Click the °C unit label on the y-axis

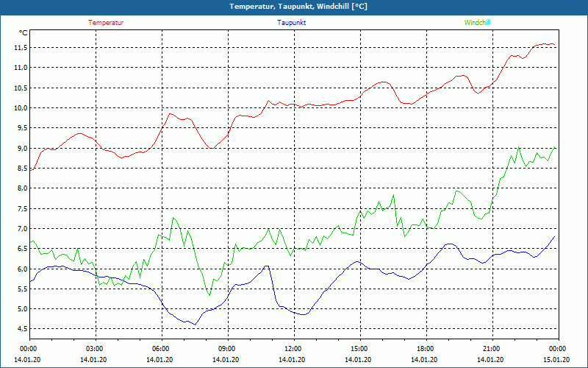point(24,33)
